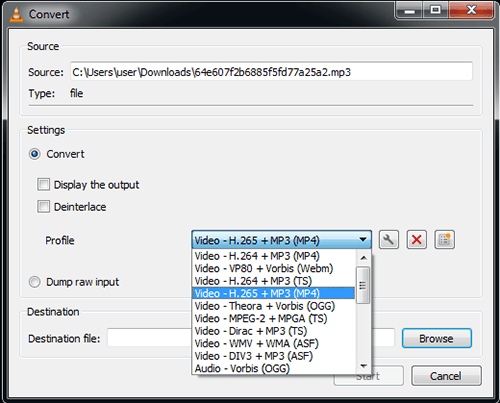Click scroll-down arrow in profile list
The image size is (500, 403).
point(364,366)
